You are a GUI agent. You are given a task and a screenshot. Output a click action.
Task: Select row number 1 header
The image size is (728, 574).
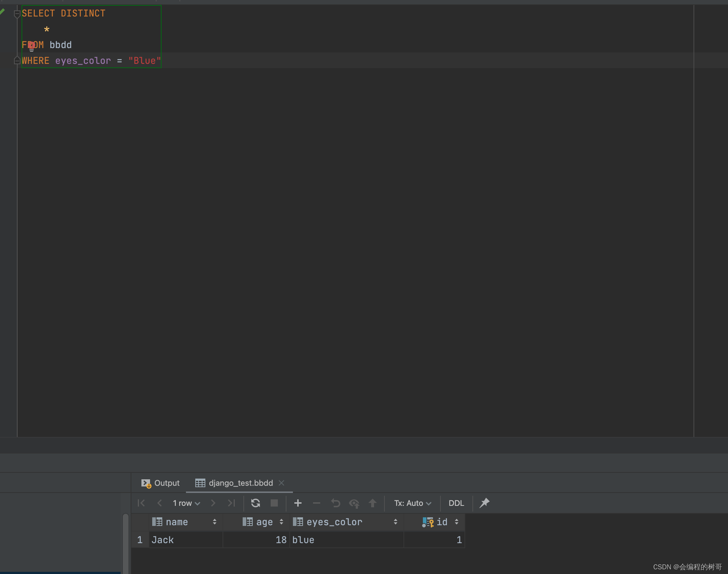point(140,540)
